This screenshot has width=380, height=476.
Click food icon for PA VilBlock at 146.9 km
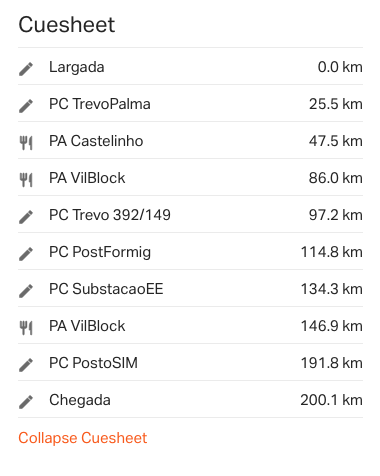[26, 328]
